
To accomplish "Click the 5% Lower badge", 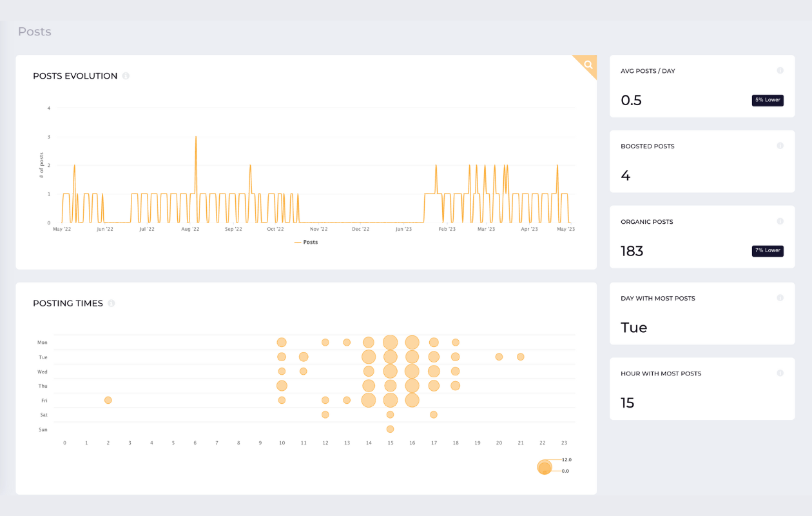I will point(768,100).
